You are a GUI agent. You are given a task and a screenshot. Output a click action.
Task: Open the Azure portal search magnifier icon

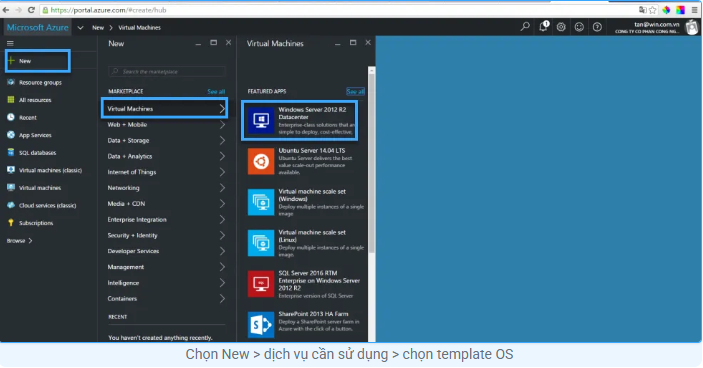(x=525, y=27)
